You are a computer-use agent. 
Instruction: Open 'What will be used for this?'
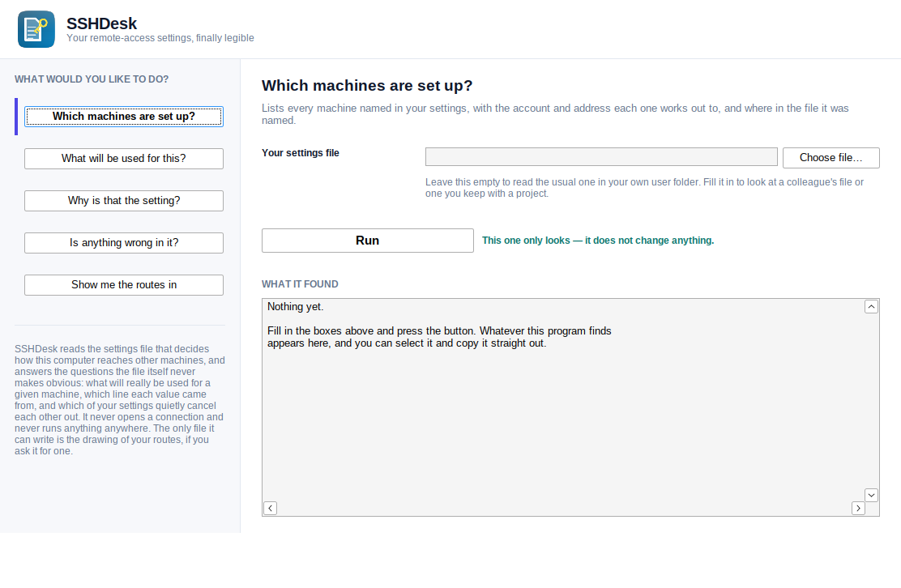[x=123, y=159]
